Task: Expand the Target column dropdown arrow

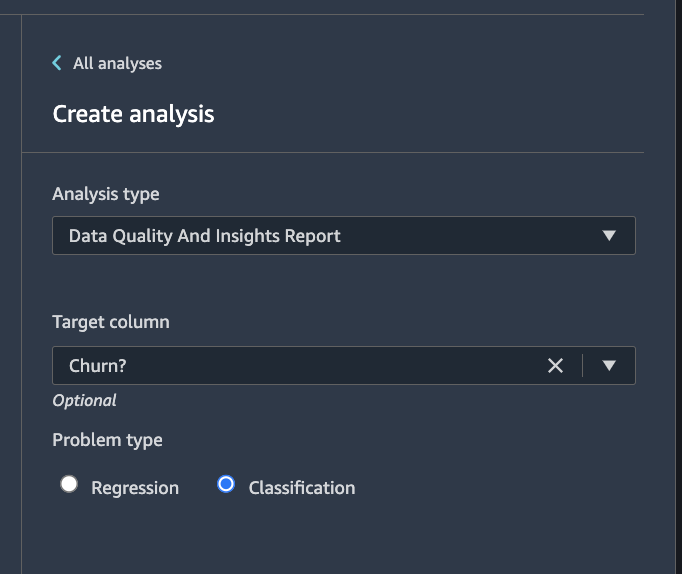Action: pyautogui.click(x=609, y=366)
